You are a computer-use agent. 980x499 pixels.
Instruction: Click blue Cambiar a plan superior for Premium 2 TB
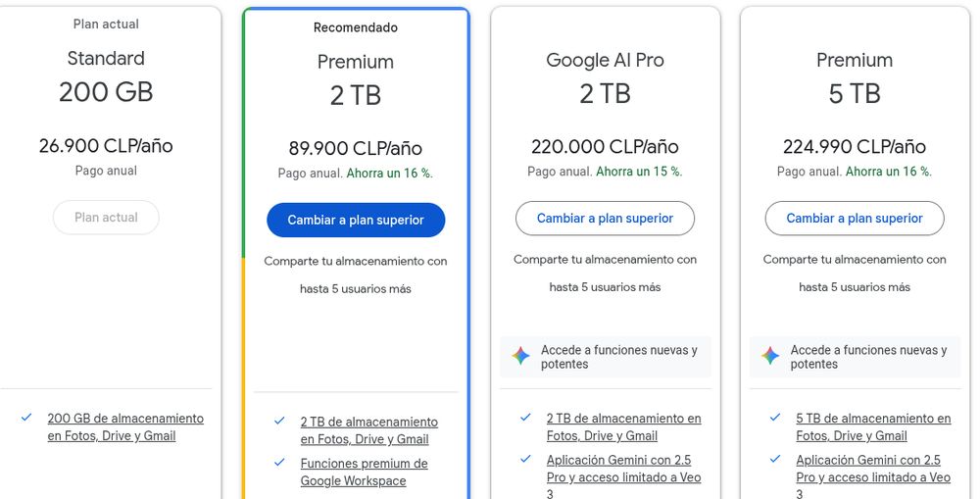click(356, 220)
